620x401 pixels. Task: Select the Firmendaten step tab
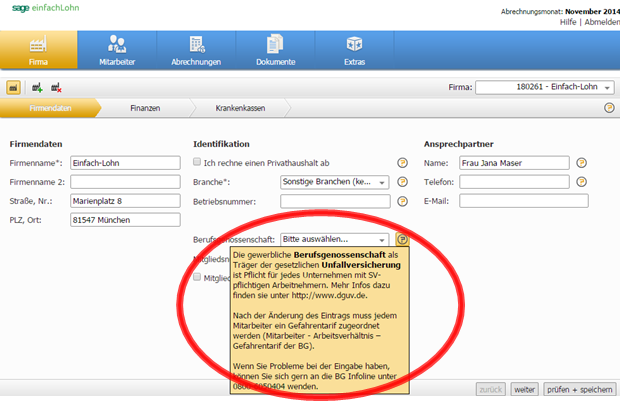point(50,108)
